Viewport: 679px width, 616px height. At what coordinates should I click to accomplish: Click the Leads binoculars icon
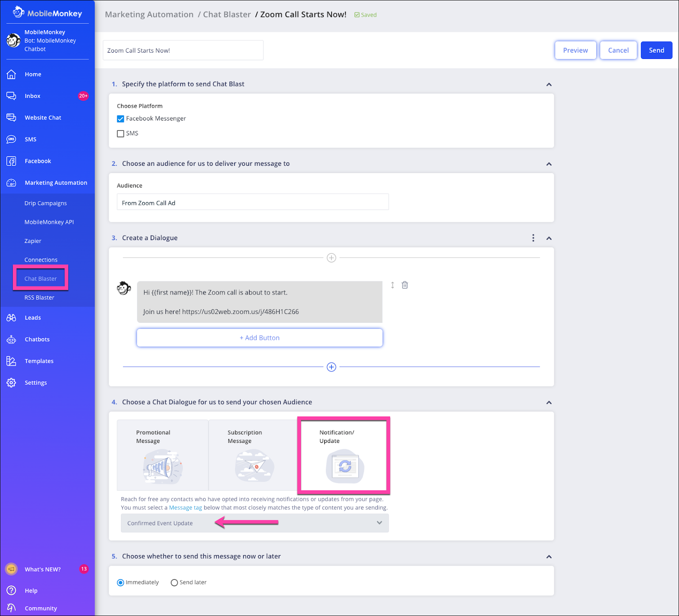click(11, 318)
